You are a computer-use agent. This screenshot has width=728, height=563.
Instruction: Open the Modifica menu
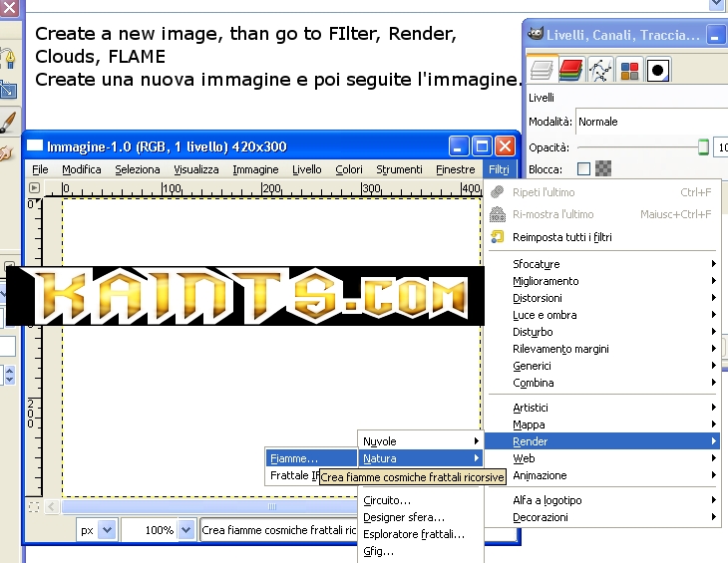pos(82,169)
